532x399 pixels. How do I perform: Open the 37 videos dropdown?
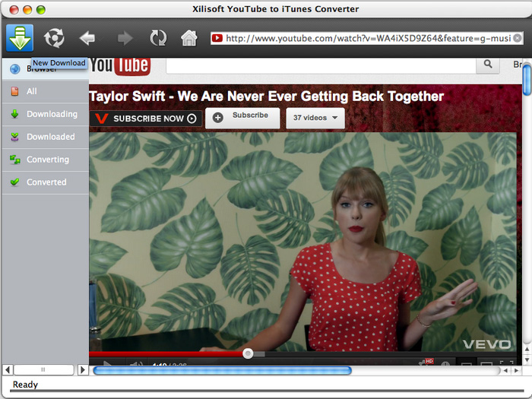tap(315, 118)
